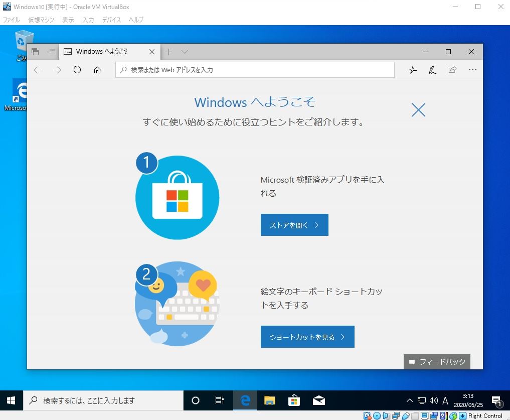510x420 pixels.
Task: Switch the IME input mode indicator A
Action: [445, 400]
